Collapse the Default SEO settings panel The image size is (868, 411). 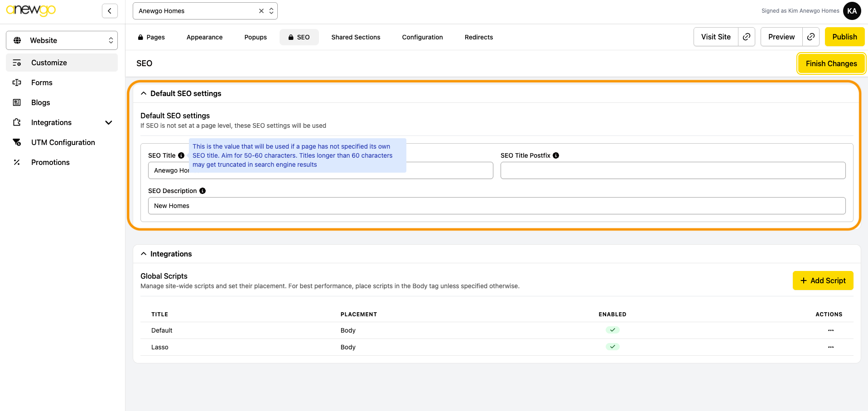click(144, 93)
